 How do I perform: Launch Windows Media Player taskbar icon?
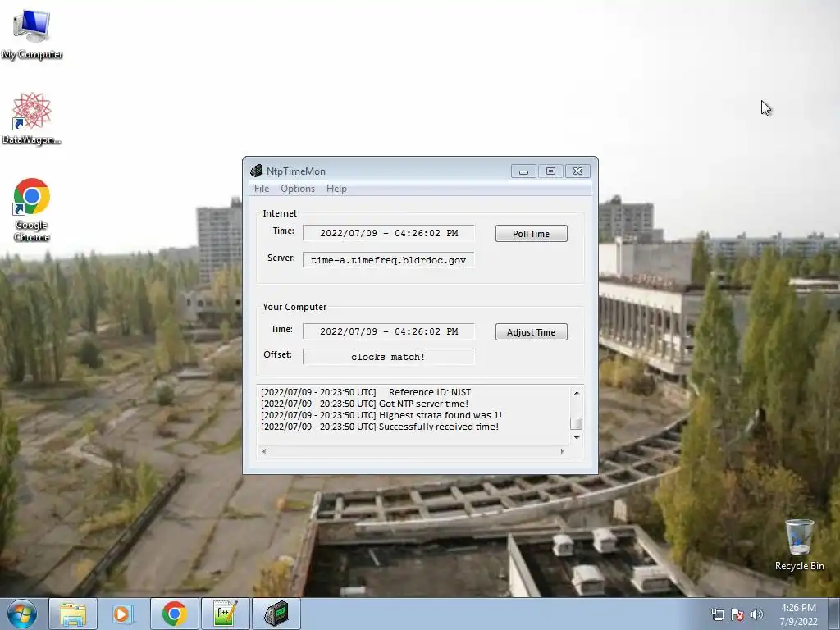pyautogui.click(x=123, y=614)
